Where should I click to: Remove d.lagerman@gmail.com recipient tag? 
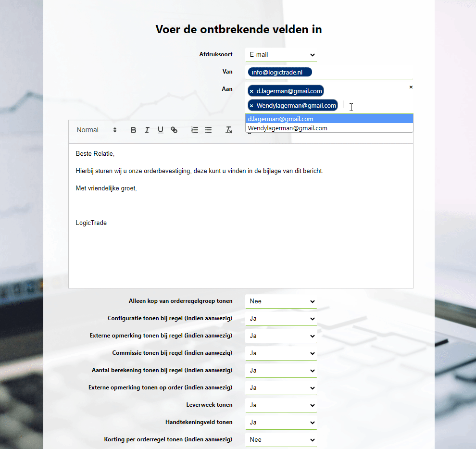tap(251, 91)
